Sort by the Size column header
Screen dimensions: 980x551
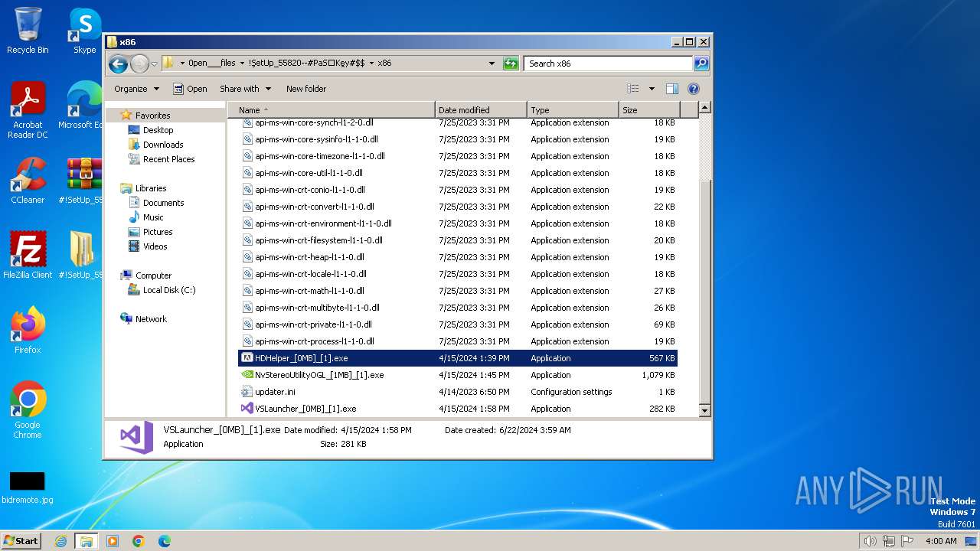click(648, 110)
